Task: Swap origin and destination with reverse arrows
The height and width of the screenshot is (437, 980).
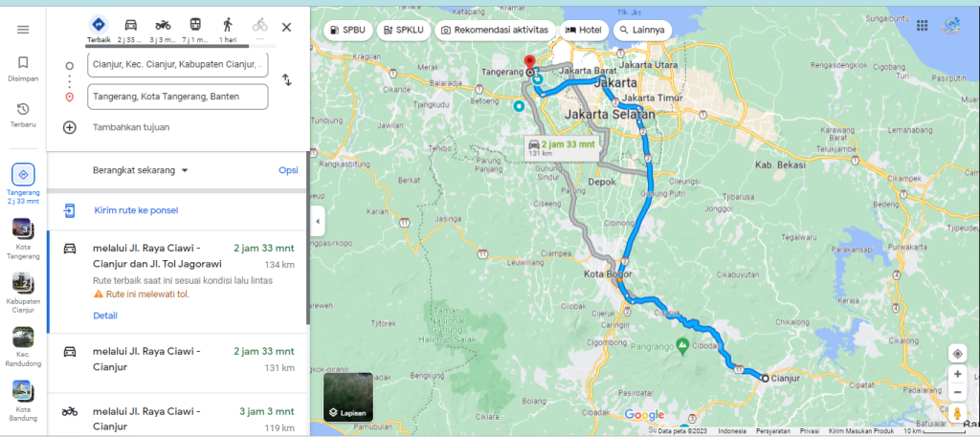Action: pyautogui.click(x=287, y=80)
